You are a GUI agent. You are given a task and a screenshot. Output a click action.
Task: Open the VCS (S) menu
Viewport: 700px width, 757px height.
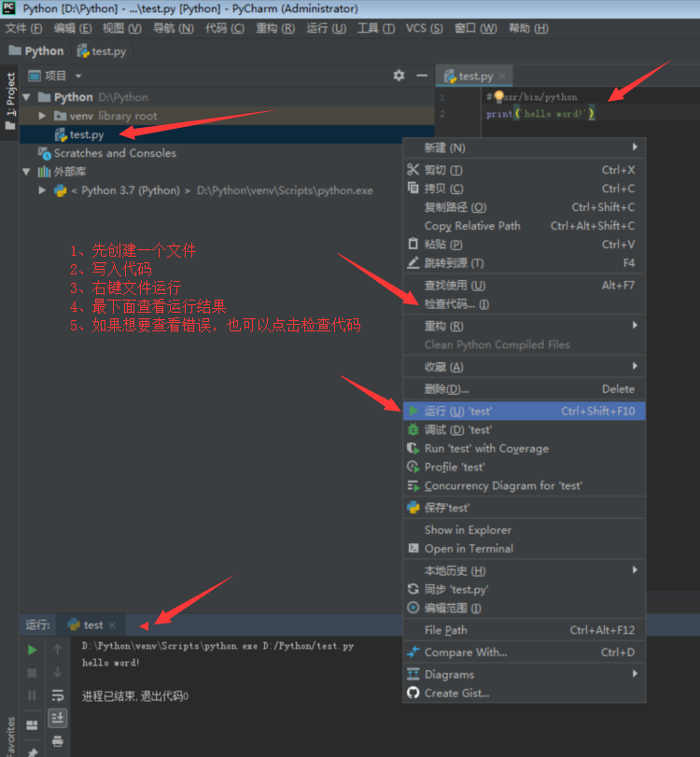pos(424,29)
